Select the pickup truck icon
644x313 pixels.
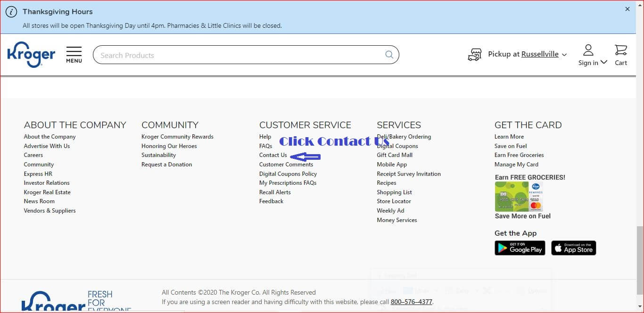(x=475, y=54)
